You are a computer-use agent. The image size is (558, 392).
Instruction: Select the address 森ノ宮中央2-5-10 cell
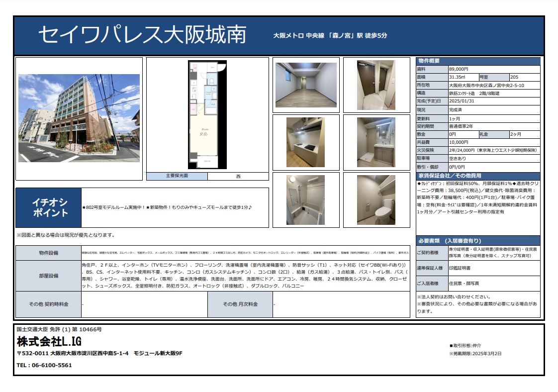(493, 85)
